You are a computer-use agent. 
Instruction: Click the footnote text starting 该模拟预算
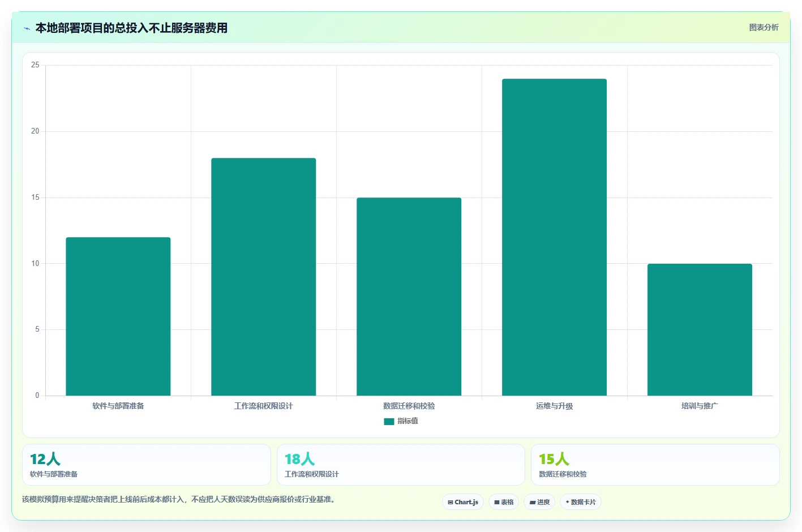178,499
